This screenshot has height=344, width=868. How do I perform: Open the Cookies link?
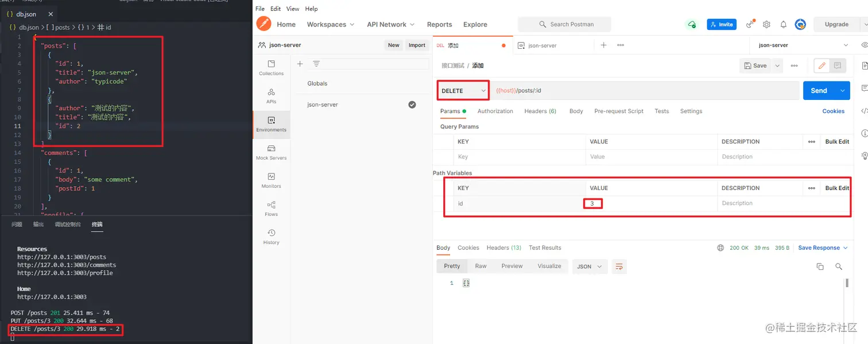833,111
